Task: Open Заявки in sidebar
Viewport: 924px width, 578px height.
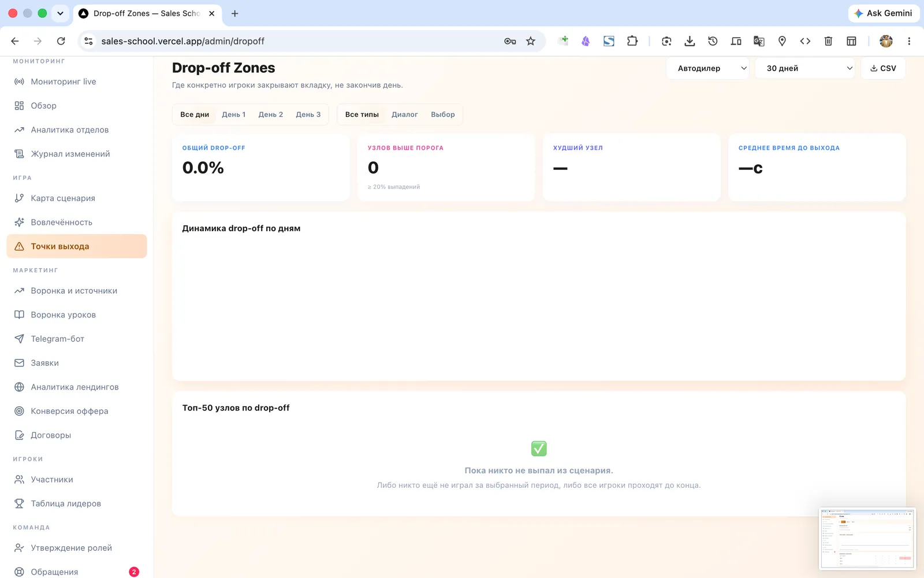Action: coord(76,363)
